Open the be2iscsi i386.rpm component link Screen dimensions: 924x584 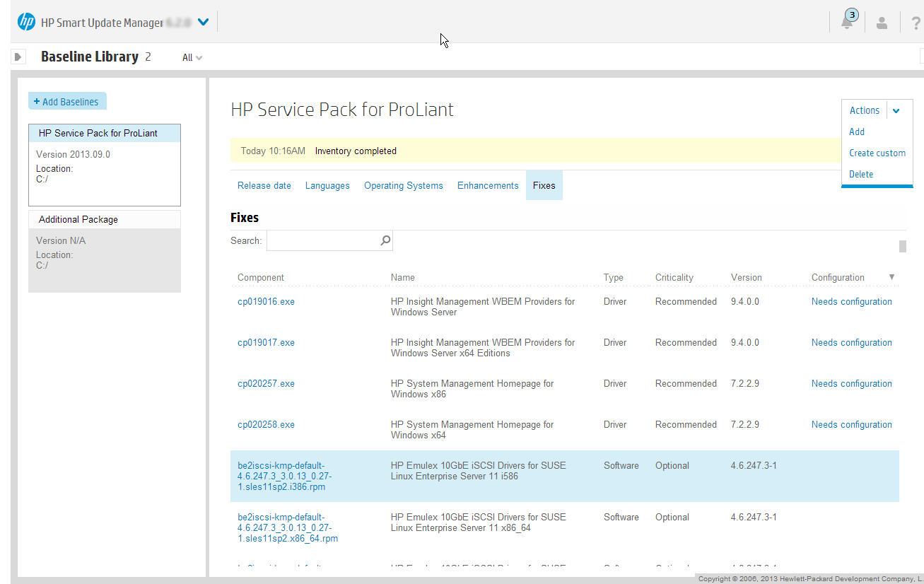click(x=284, y=476)
